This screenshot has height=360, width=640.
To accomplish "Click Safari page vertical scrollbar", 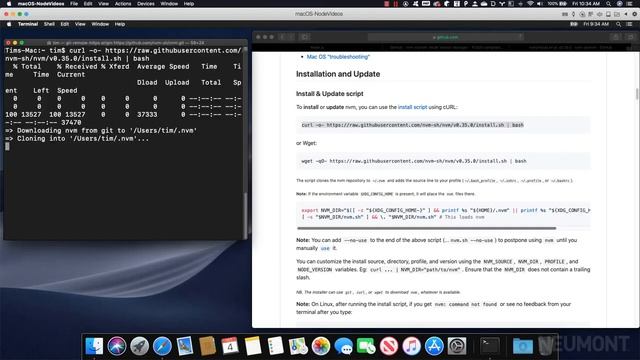I will [637, 93].
